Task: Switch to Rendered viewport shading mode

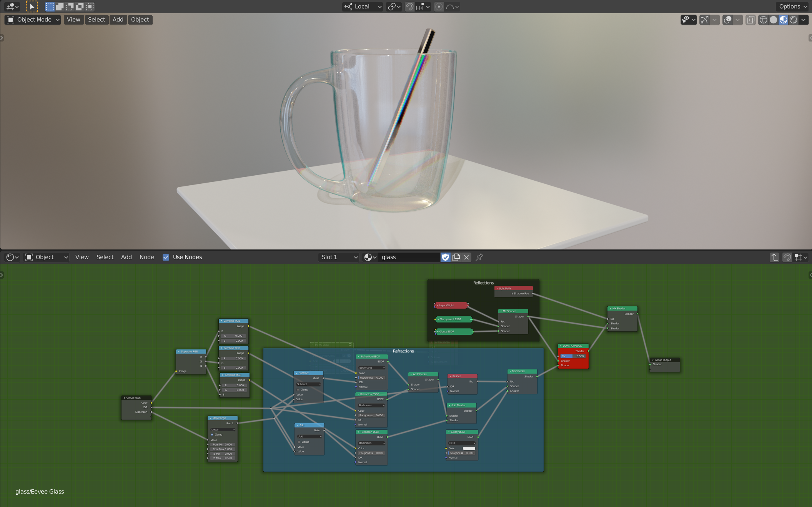Action: click(793, 20)
